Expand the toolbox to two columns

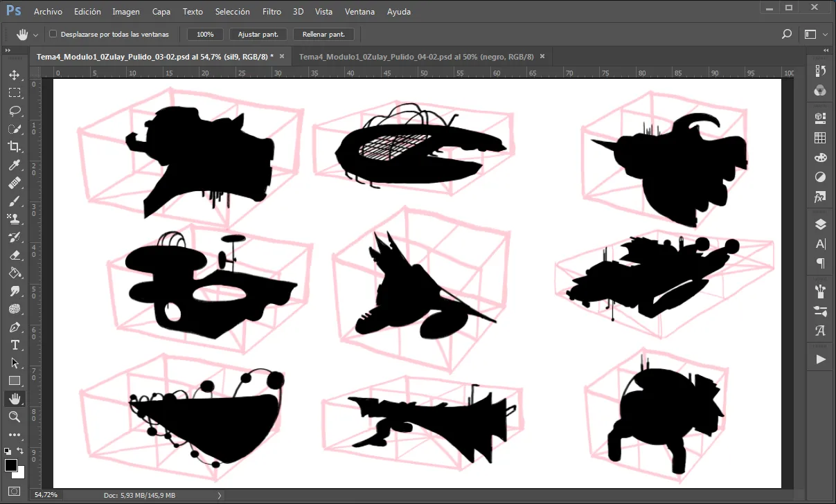pos(8,51)
